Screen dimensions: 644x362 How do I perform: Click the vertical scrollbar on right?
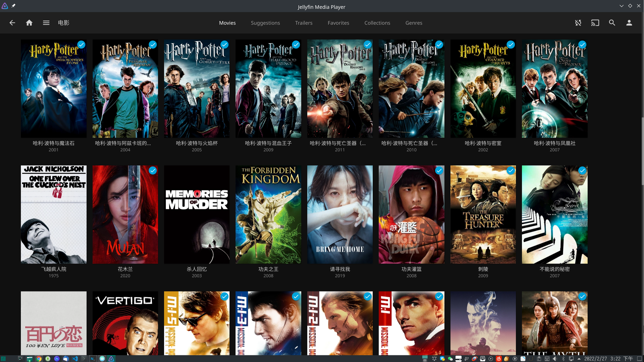point(642,151)
